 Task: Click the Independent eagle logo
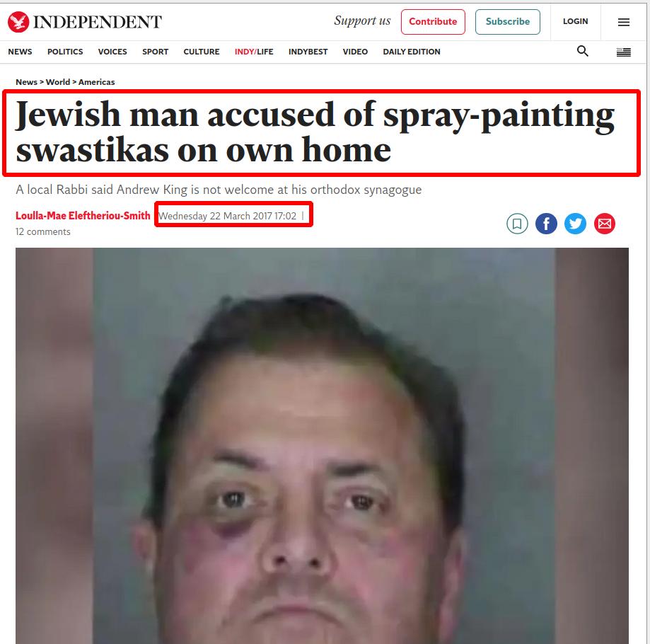pyautogui.click(x=18, y=22)
